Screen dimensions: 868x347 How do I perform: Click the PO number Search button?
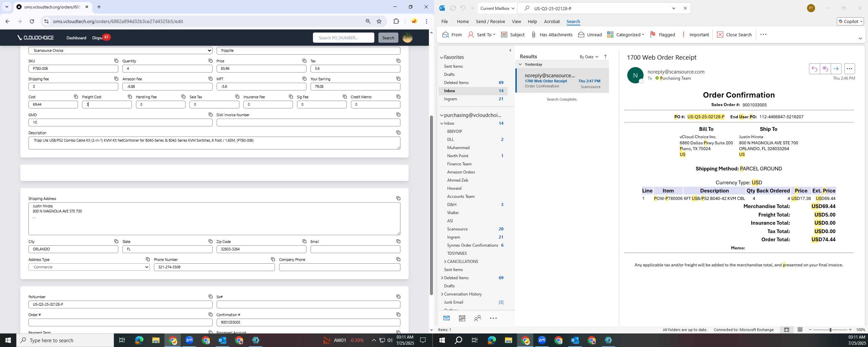(x=388, y=38)
